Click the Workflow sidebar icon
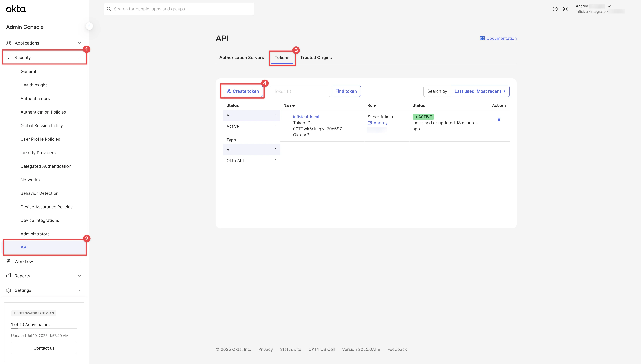Image resolution: width=641 pixels, height=364 pixels. point(8,261)
